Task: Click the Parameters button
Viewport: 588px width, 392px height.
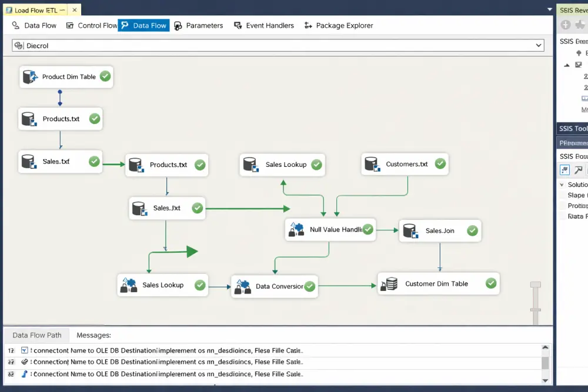Action: point(199,25)
